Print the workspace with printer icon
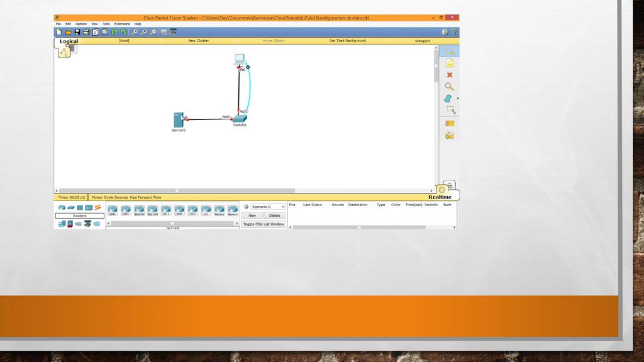Viewport: 644px width, 362px height. [86, 32]
